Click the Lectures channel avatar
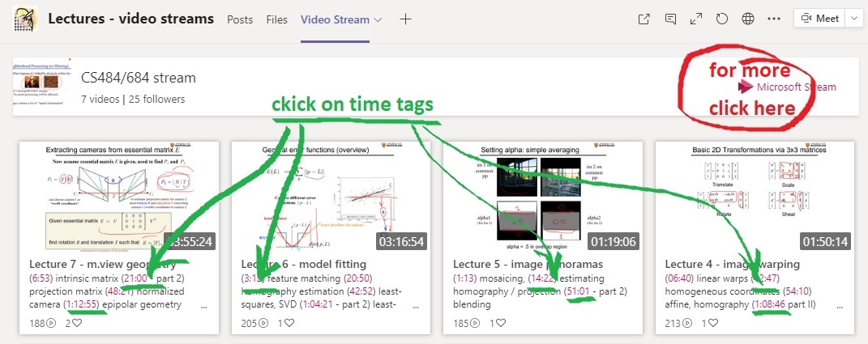The image size is (868, 344). (24, 19)
